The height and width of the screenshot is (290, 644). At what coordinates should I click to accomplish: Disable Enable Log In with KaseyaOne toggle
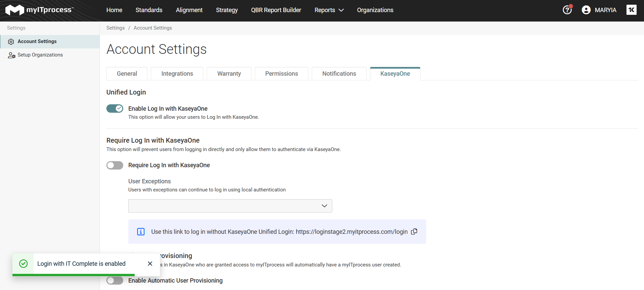[x=115, y=108]
